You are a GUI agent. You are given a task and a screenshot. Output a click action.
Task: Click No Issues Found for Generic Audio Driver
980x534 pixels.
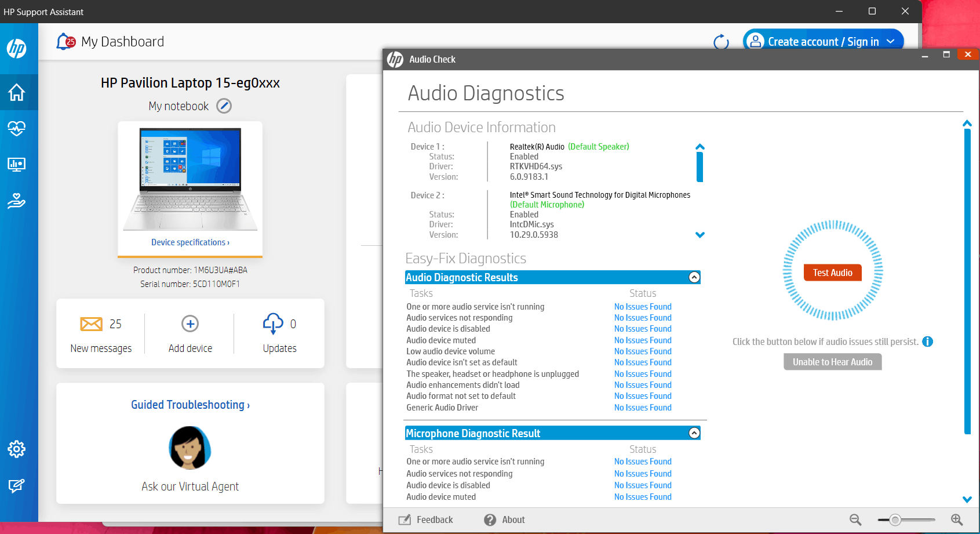coord(643,408)
